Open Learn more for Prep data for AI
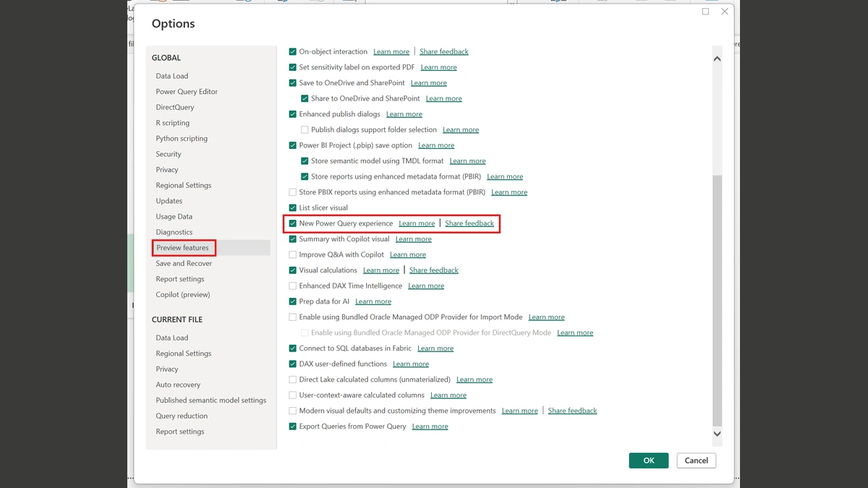 click(x=373, y=301)
